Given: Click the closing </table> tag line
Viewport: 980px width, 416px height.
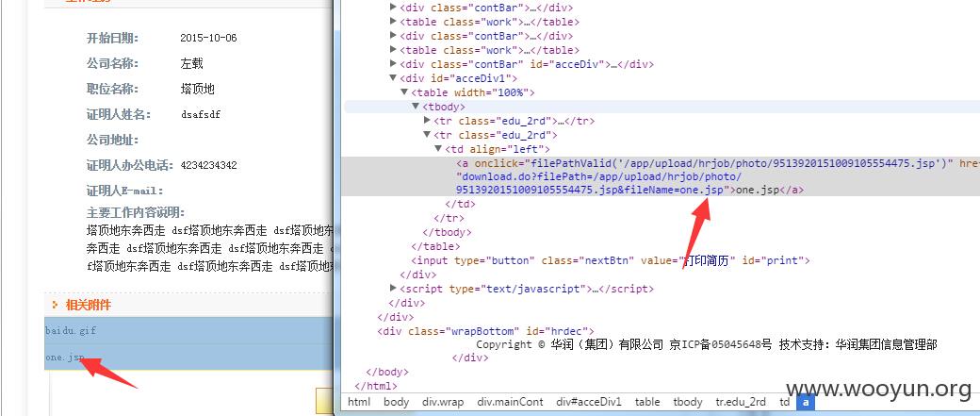Looking at the screenshot, I should pos(435,246).
